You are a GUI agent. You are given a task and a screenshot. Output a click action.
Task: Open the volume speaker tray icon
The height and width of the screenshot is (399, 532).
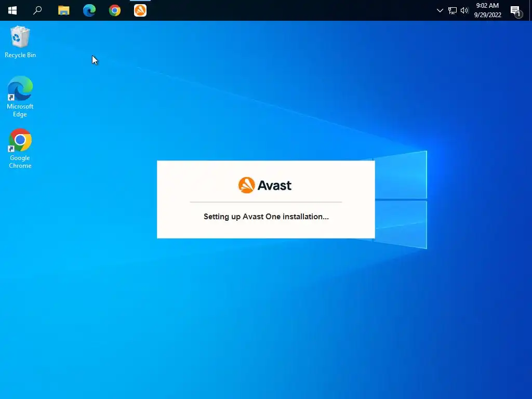pyautogui.click(x=464, y=10)
